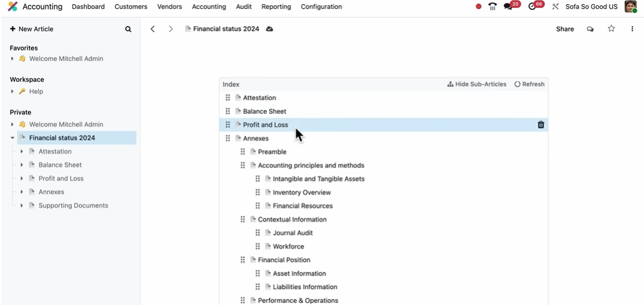Refresh the article index

pyautogui.click(x=529, y=84)
